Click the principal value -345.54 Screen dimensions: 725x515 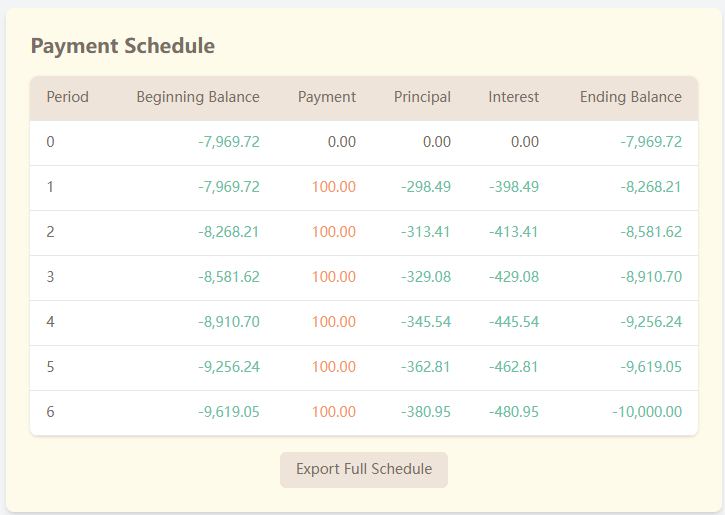[426, 322]
